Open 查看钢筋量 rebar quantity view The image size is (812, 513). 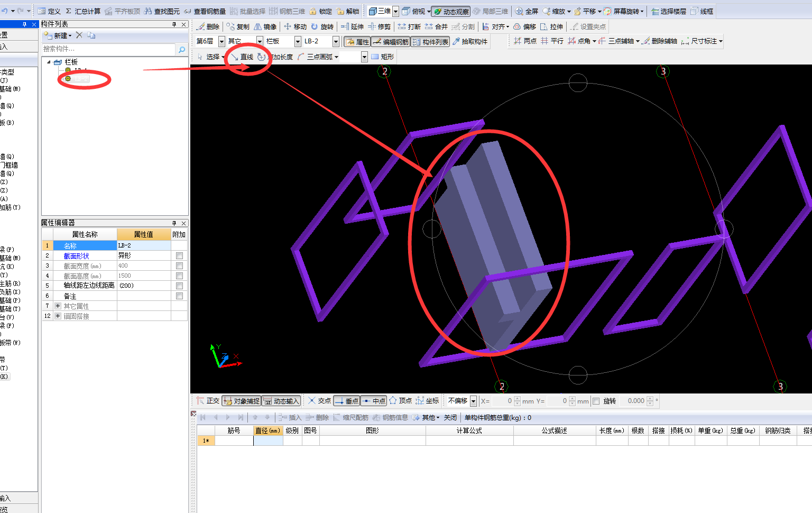[205, 11]
